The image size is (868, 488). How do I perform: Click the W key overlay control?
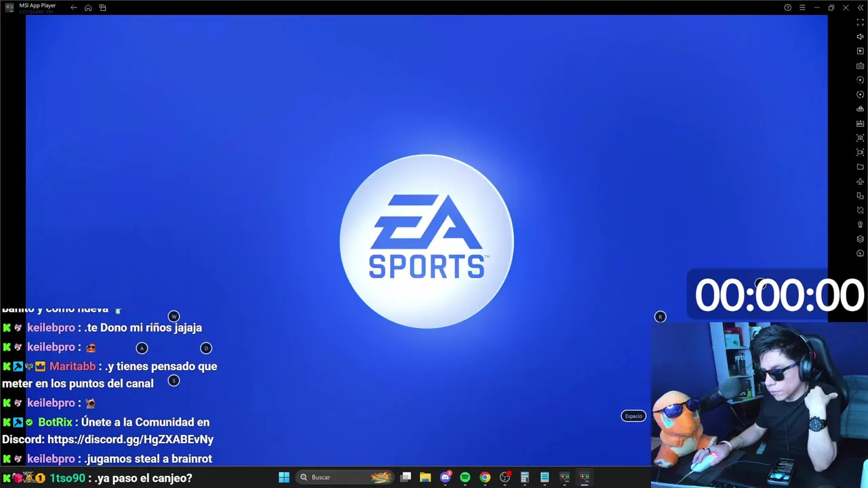[174, 317]
